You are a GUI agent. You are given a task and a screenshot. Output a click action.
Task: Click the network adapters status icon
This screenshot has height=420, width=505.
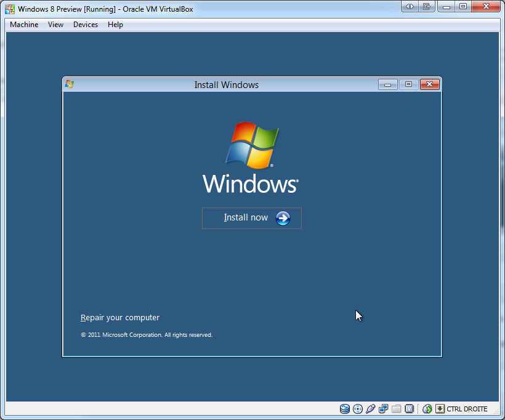click(x=384, y=409)
